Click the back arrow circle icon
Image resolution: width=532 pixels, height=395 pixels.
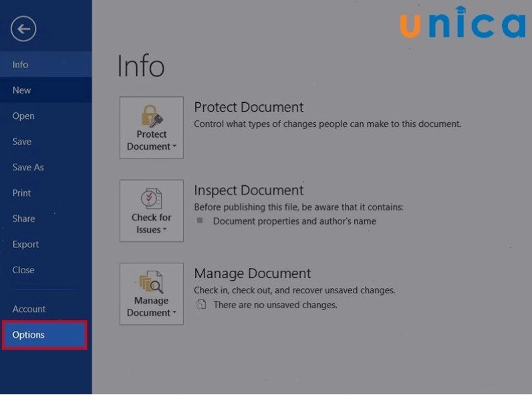[x=23, y=29]
